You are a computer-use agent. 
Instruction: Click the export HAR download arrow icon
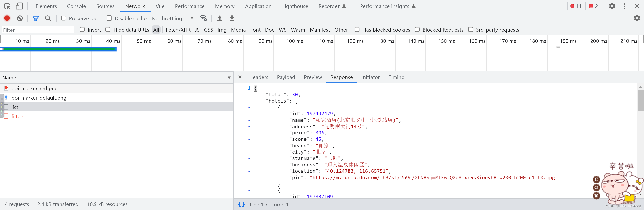[x=232, y=18]
